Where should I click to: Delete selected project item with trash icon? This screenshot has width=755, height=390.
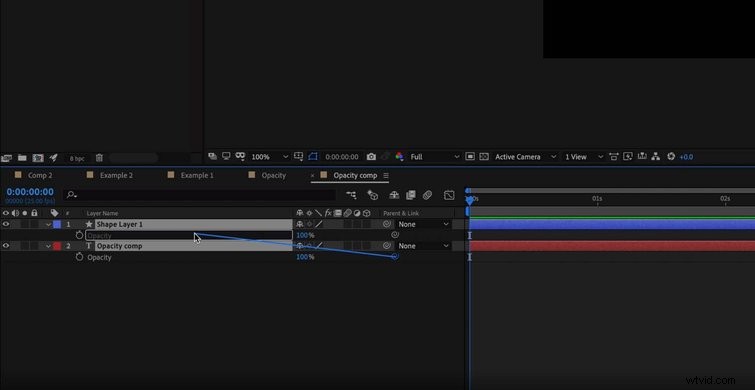point(99,158)
